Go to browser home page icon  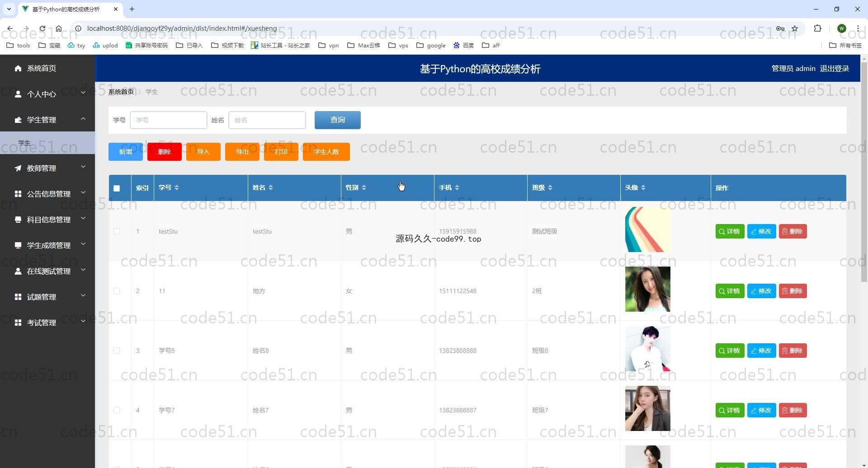[59, 28]
